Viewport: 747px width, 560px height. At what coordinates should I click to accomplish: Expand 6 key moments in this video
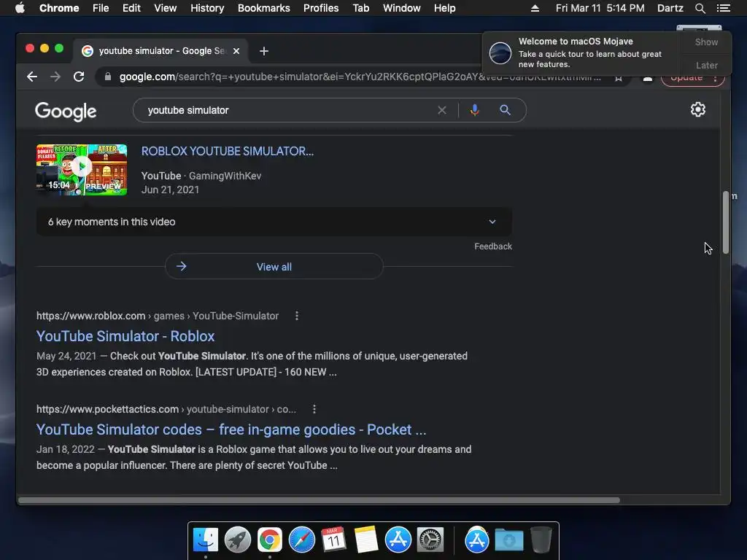pyautogui.click(x=274, y=222)
